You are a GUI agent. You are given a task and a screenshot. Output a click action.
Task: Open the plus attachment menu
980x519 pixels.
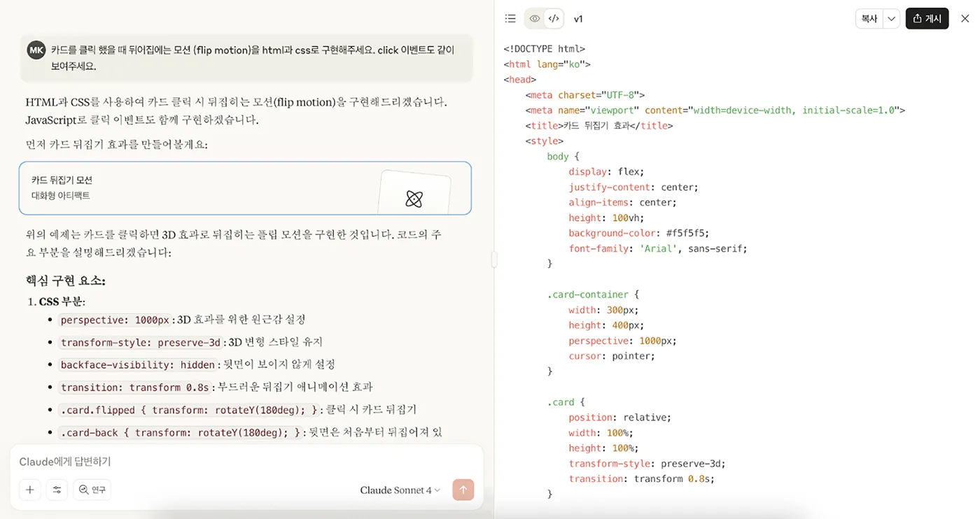[x=30, y=490]
